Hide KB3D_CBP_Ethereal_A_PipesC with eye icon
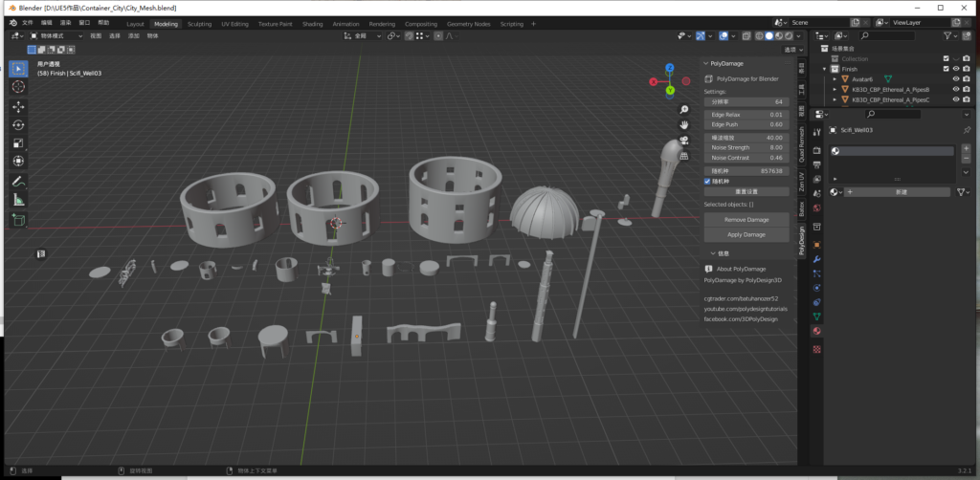Image resolution: width=980 pixels, height=480 pixels. [x=956, y=99]
